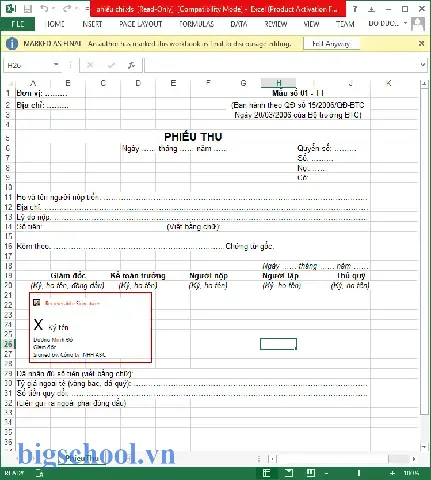
Task: Click the Kế toán trưởng heading cell
Action: [138, 276]
